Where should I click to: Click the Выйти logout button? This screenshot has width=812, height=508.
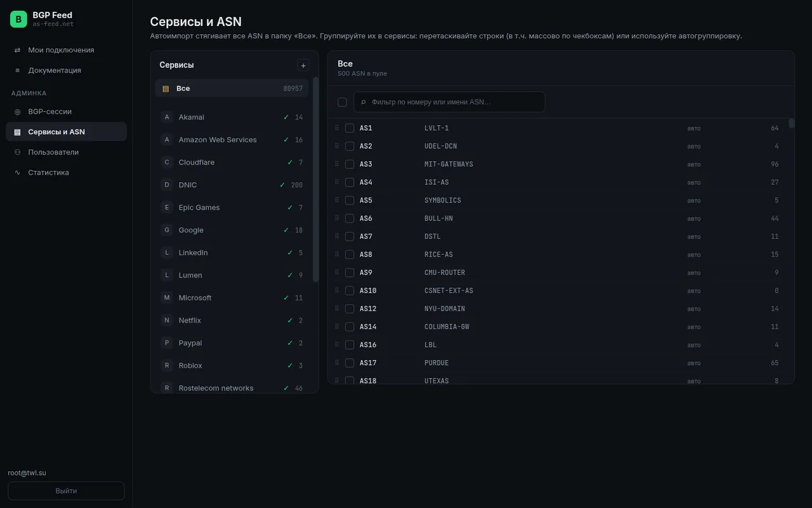coord(66,491)
